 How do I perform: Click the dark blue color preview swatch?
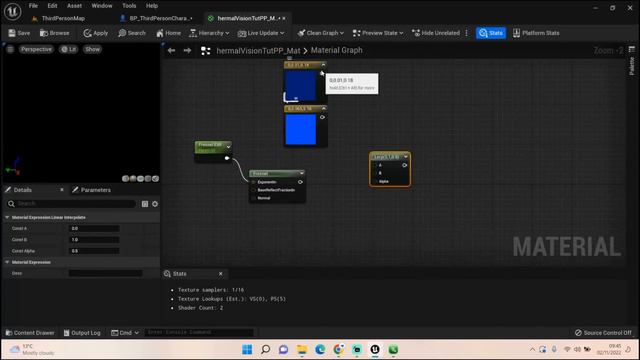300,86
